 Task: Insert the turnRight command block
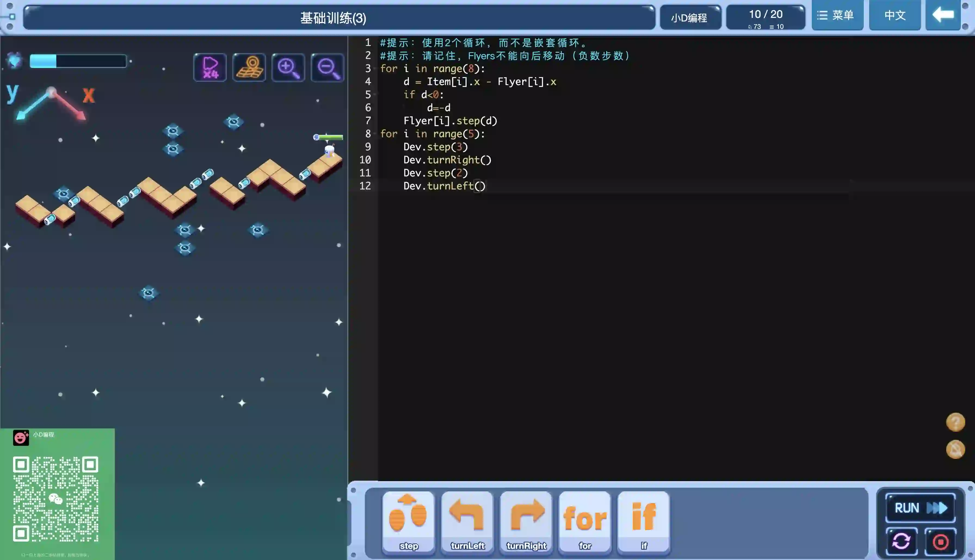point(526,522)
